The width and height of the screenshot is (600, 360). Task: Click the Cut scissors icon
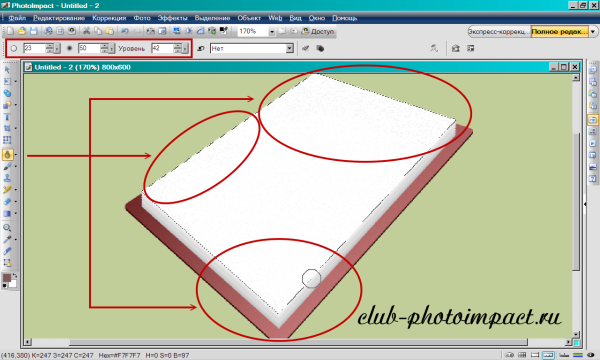click(x=86, y=31)
